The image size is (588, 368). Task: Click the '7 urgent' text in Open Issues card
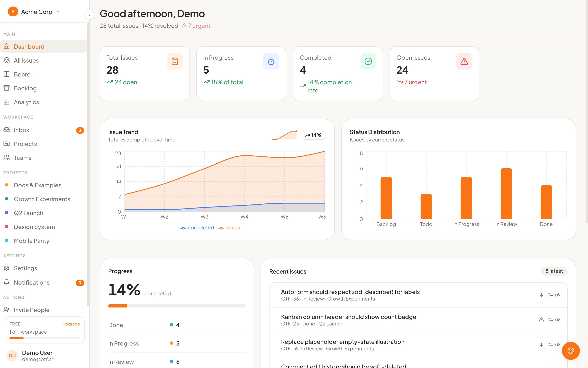[x=415, y=82]
